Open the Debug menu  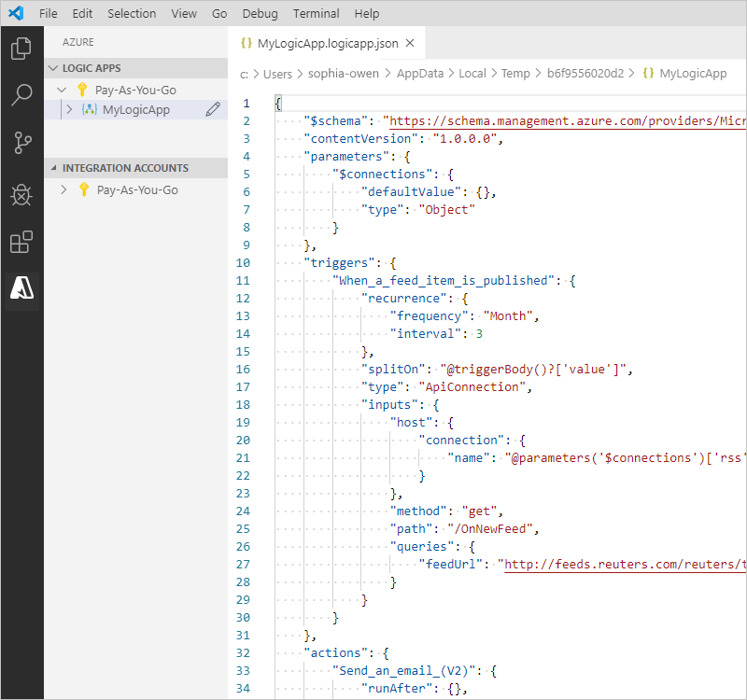click(x=260, y=13)
